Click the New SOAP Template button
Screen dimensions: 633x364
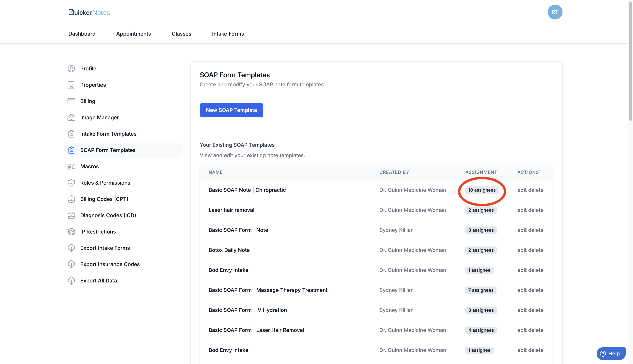[x=231, y=110]
